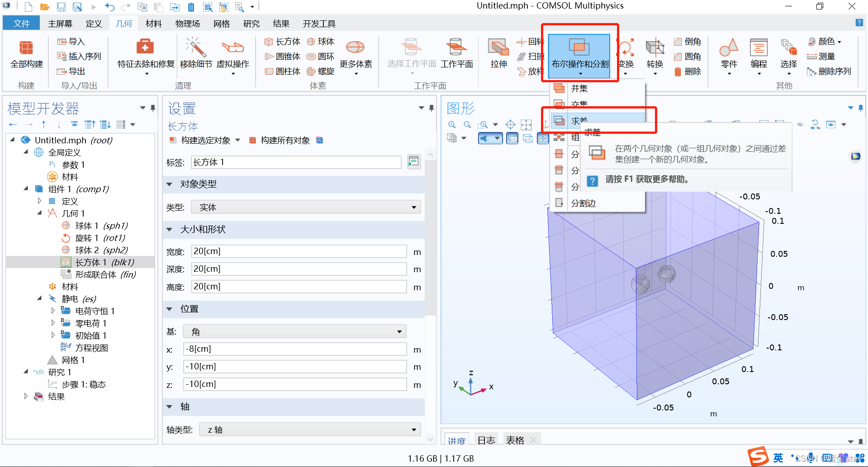This screenshot has height=467, width=868.
Task: Click the x position input field
Action: [x=295, y=349]
